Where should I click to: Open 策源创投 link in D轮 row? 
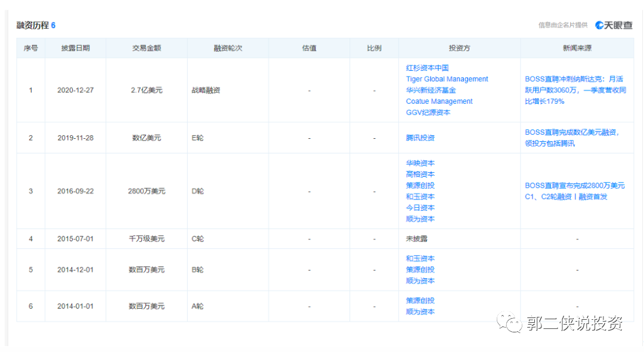coord(420,185)
